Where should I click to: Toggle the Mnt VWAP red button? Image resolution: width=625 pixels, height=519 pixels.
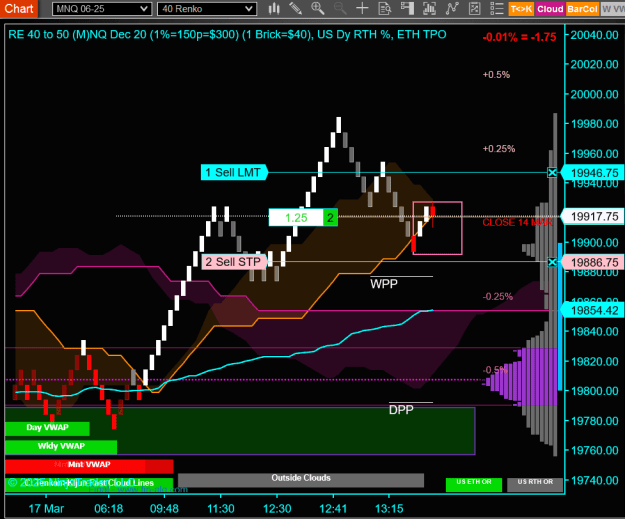pos(89,465)
